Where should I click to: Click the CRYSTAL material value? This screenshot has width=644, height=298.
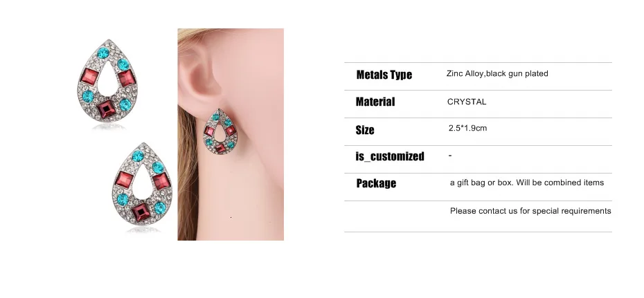coord(467,102)
